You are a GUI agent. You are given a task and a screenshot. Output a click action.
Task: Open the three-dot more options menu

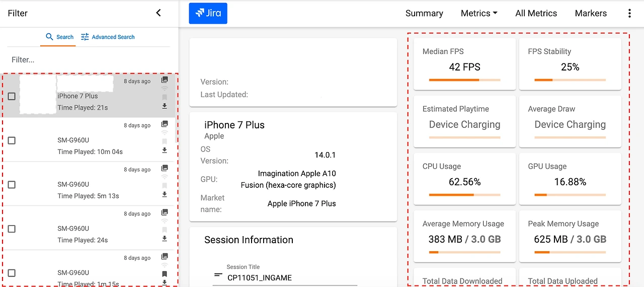(629, 14)
